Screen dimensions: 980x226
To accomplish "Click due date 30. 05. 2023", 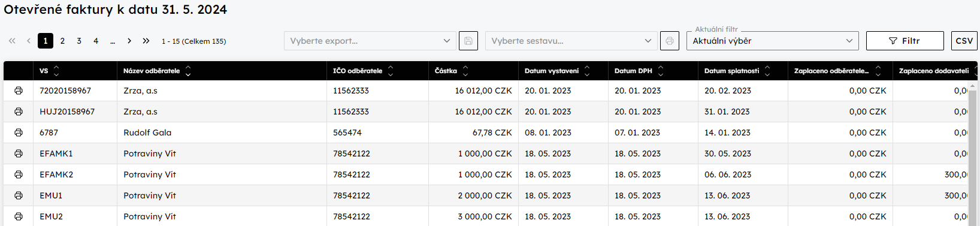I will tap(728, 153).
